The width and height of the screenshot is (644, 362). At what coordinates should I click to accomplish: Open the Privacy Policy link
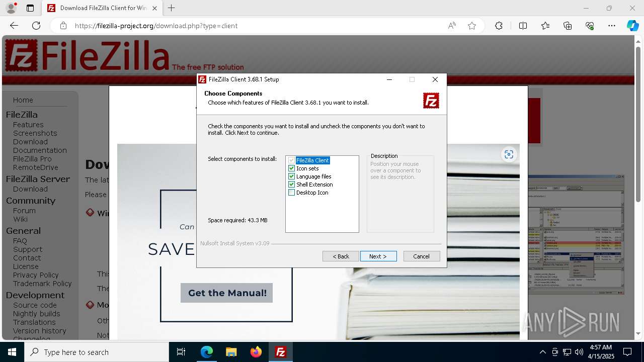(x=36, y=275)
